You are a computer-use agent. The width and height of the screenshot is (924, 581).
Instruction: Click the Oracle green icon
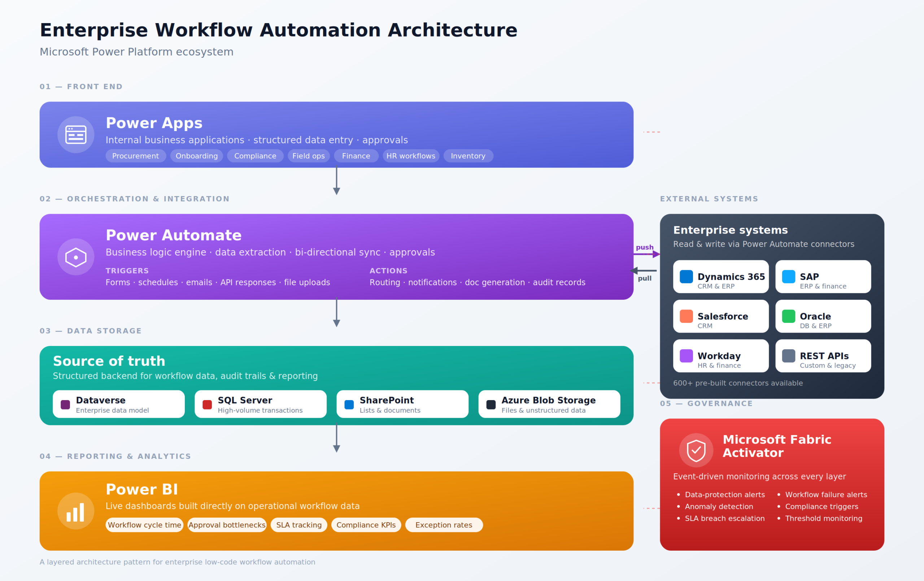(x=789, y=316)
